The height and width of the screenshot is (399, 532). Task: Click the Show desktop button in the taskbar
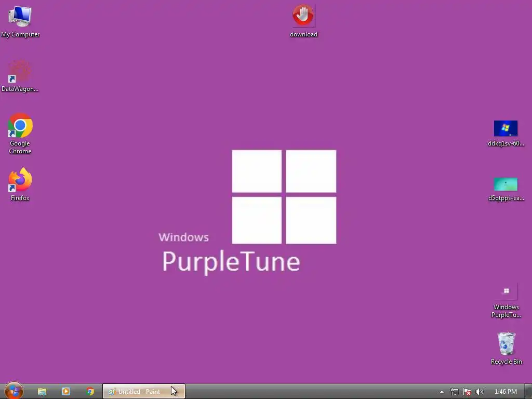pyautogui.click(x=528, y=392)
